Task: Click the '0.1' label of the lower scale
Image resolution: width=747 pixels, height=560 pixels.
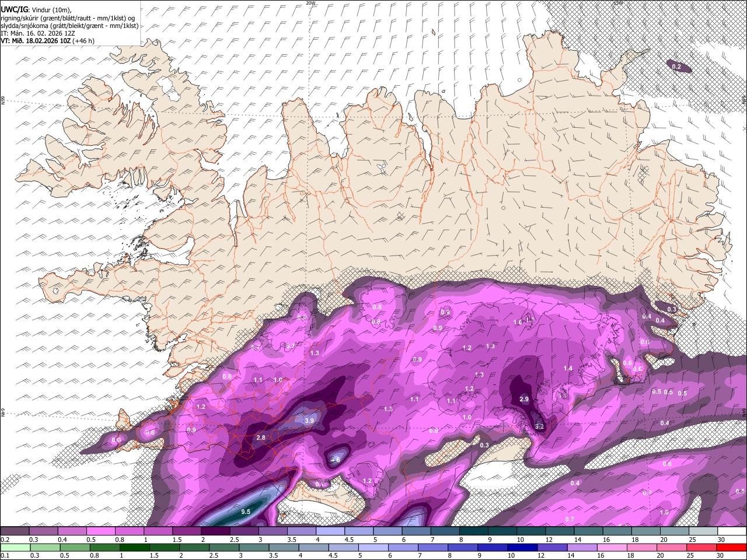Action: pos(5,555)
